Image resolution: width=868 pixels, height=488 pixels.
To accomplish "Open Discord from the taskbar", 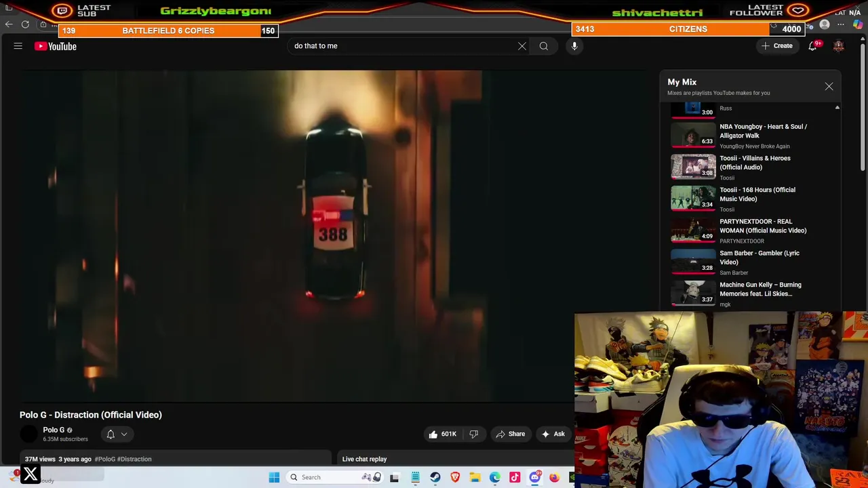I will click(x=534, y=477).
